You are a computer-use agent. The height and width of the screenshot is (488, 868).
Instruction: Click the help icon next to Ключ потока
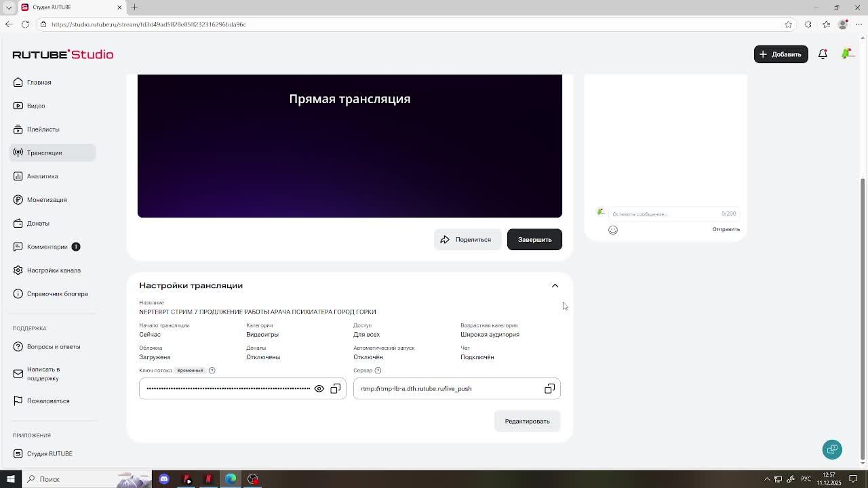point(212,370)
